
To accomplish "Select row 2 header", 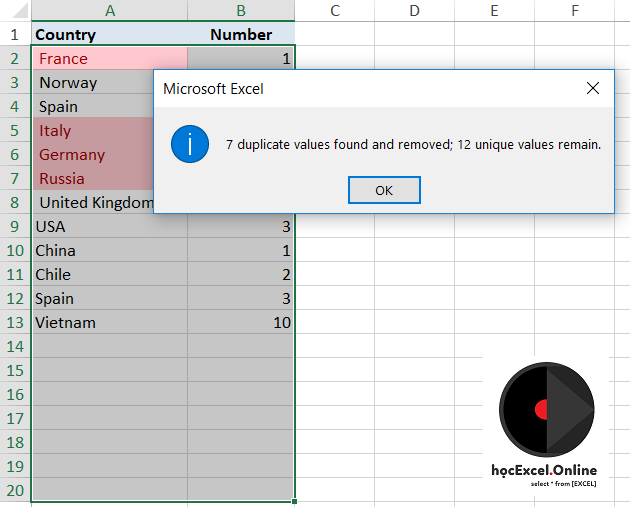I will coord(15,58).
